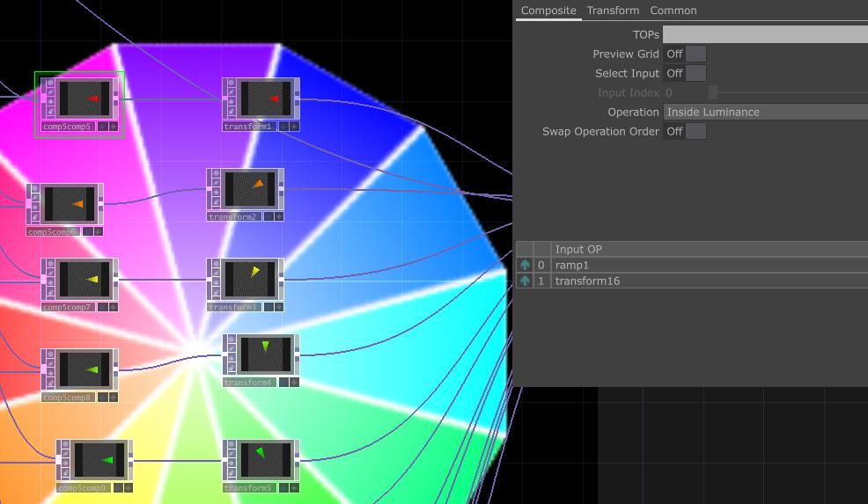Select comp5comp5 node viewer with red wedge

(85, 99)
